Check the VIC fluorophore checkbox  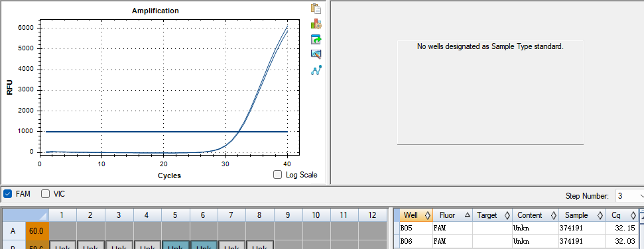click(x=45, y=193)
